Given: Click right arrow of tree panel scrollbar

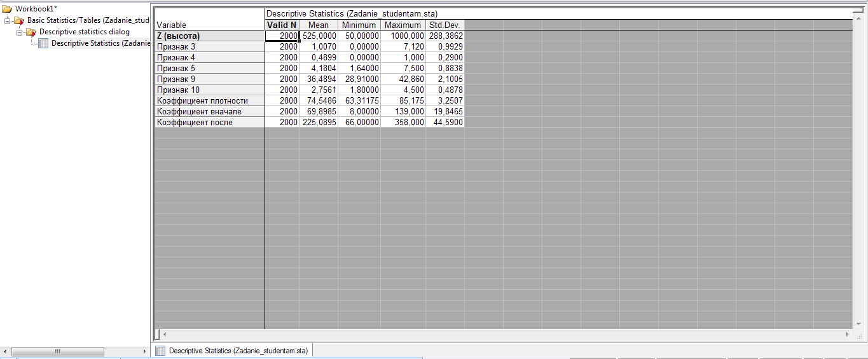Looking at the screenshot, I should click(144, 351).
